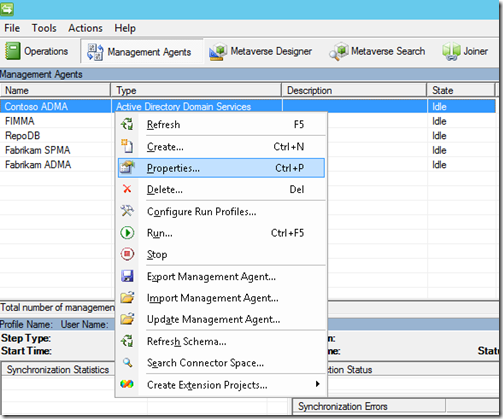Switch to Operations view
Screen dimensions: 503x419
point(37,51)
